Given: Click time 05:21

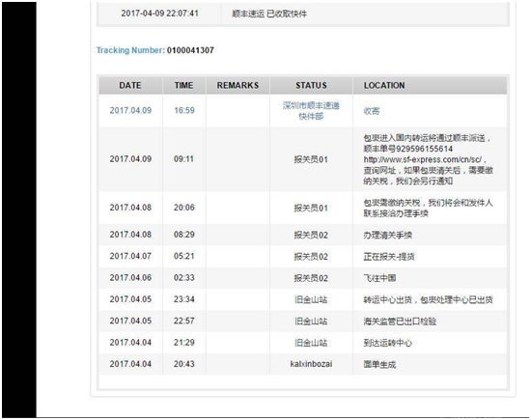Looking at the screenshot, I should tap(184, 256).
